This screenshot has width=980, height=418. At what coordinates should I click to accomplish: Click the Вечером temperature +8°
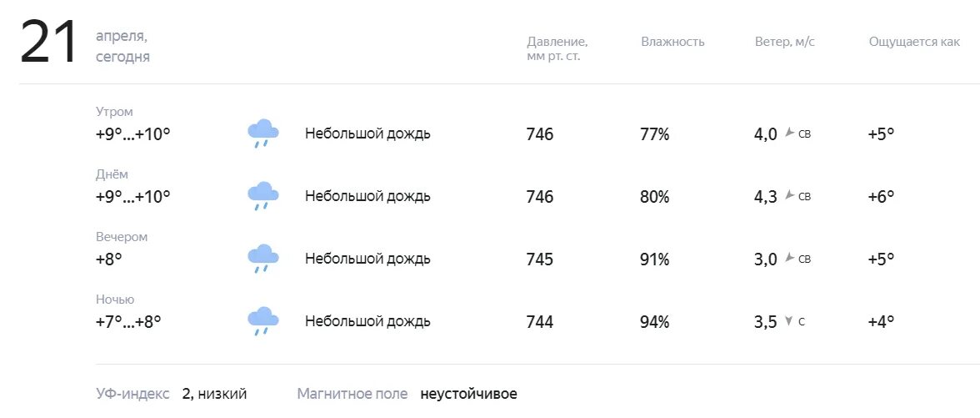pos(108,259)
